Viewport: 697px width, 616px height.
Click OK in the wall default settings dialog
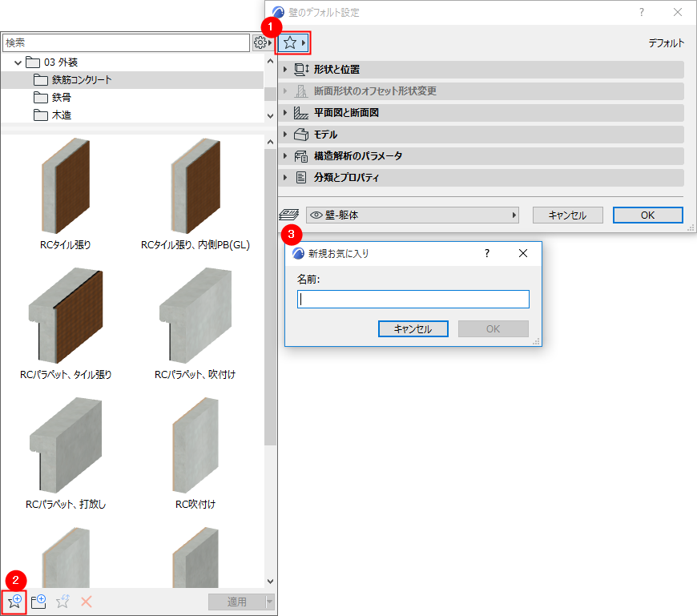point(647,215)
